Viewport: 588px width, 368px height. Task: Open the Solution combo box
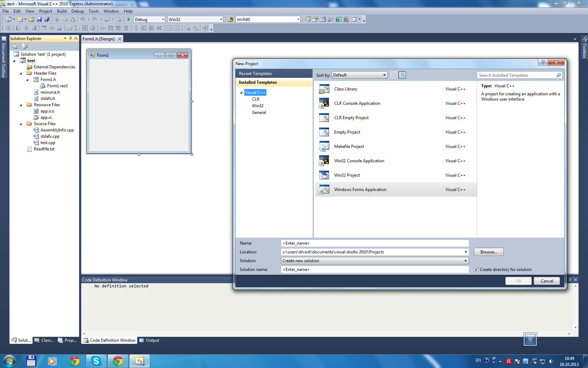click(374, 261)
